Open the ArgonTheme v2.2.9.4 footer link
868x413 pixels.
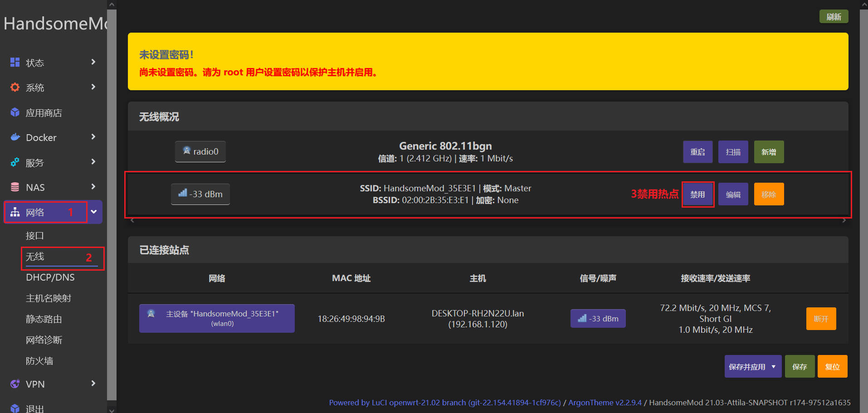[605, 403]
